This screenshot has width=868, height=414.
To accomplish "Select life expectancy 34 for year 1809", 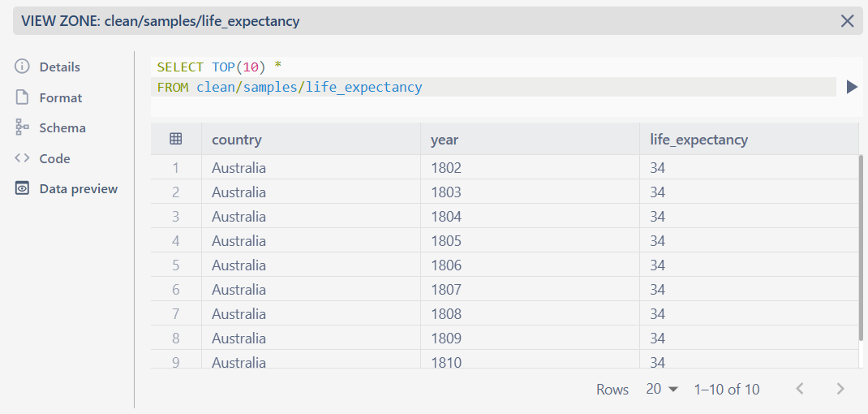I will pyautogui.click(x=749, y=339).
